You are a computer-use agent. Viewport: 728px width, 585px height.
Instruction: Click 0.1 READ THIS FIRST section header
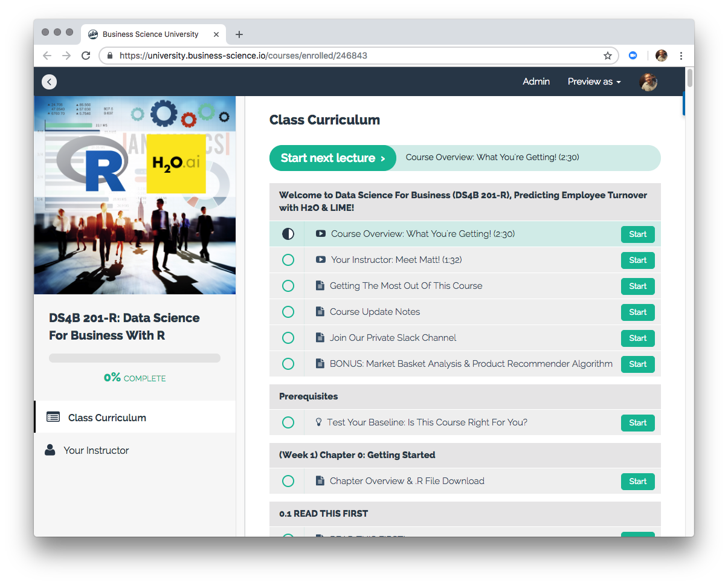point(465,514)
